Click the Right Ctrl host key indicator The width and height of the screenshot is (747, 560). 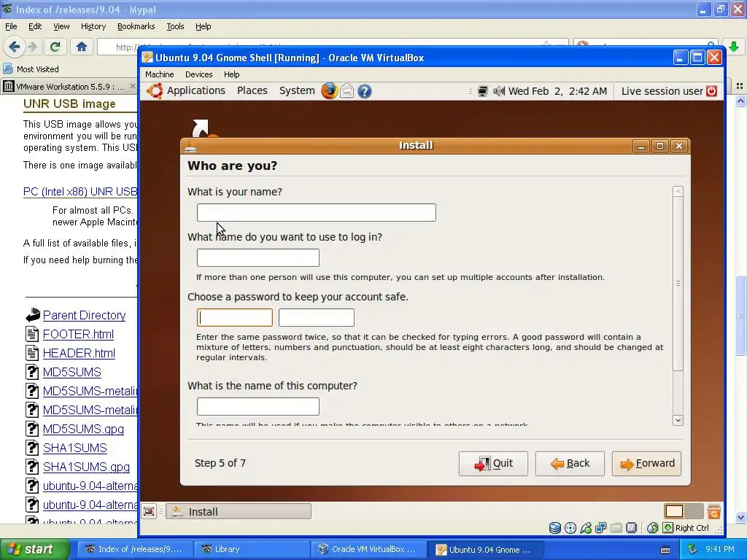click(686, 528)
